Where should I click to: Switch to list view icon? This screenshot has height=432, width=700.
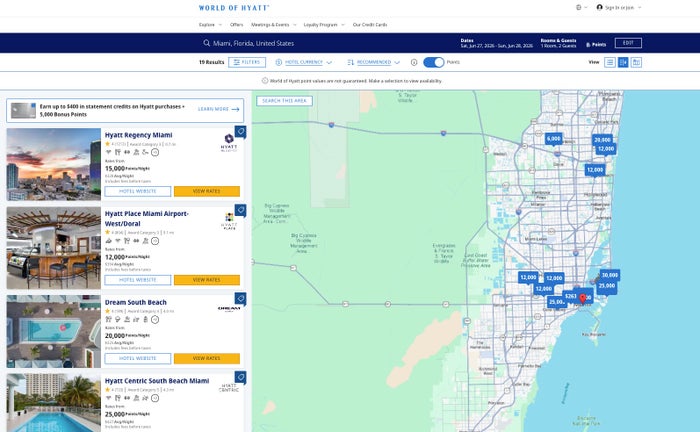pyautogui.click(x=609, y=62)
